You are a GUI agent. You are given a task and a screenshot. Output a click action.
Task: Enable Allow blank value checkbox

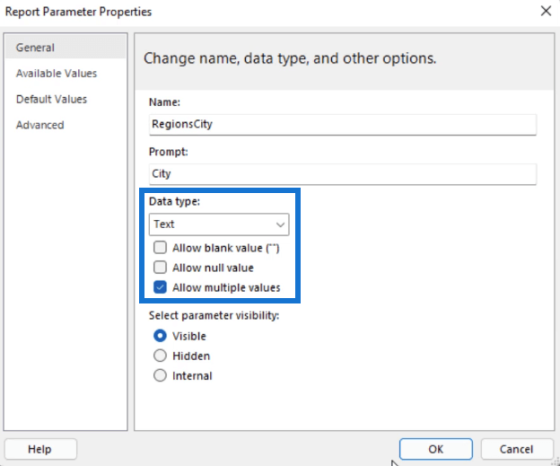(x=160, y=247)
